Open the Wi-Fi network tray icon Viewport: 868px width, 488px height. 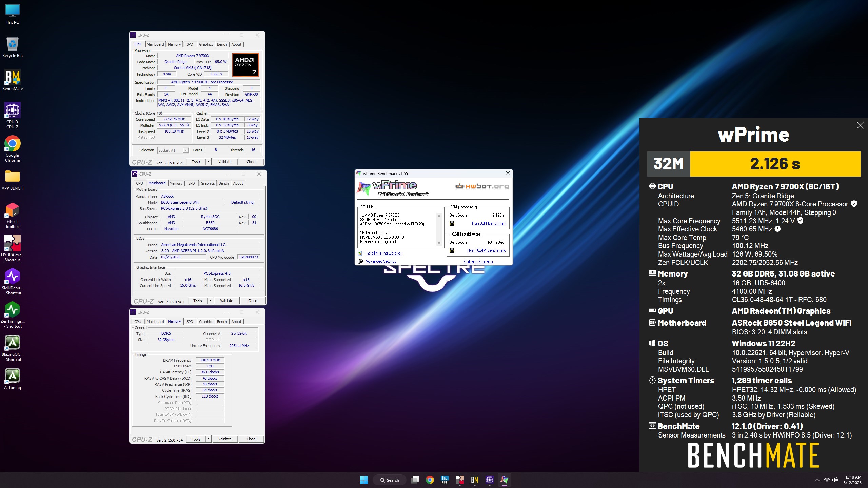click(x=827, y=480)
